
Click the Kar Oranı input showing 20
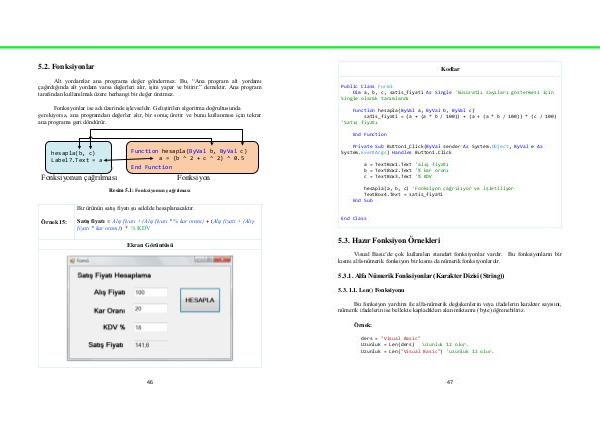click(x=150, y=309)
